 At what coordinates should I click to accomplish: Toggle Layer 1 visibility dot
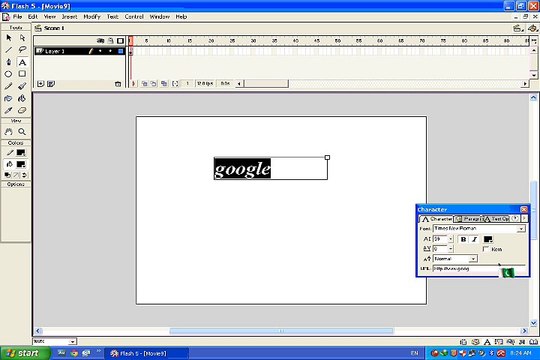[100, 51]
